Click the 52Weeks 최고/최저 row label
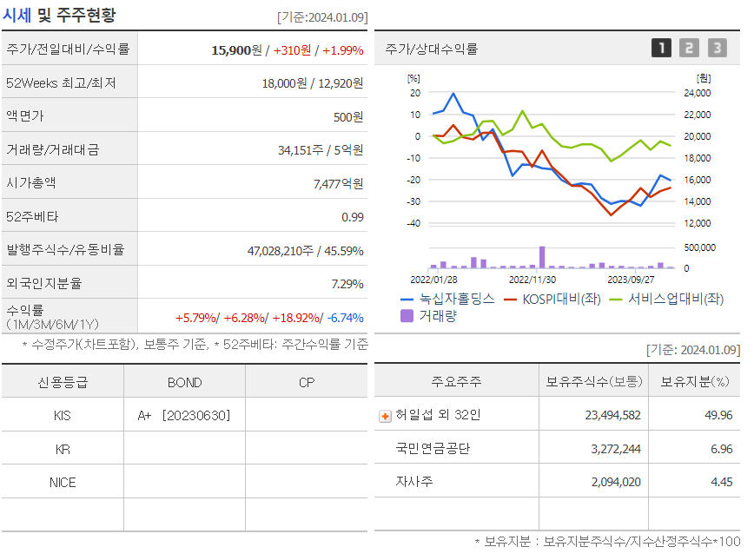Image resolution: width=754 pixels, height=560 pixels. click(x=61, y=83)
